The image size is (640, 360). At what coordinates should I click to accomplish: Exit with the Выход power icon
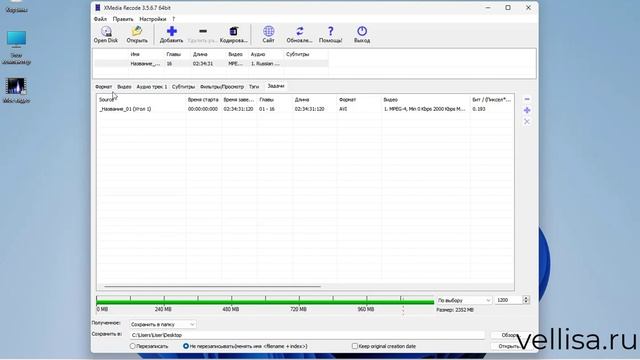tap(362, 31)
